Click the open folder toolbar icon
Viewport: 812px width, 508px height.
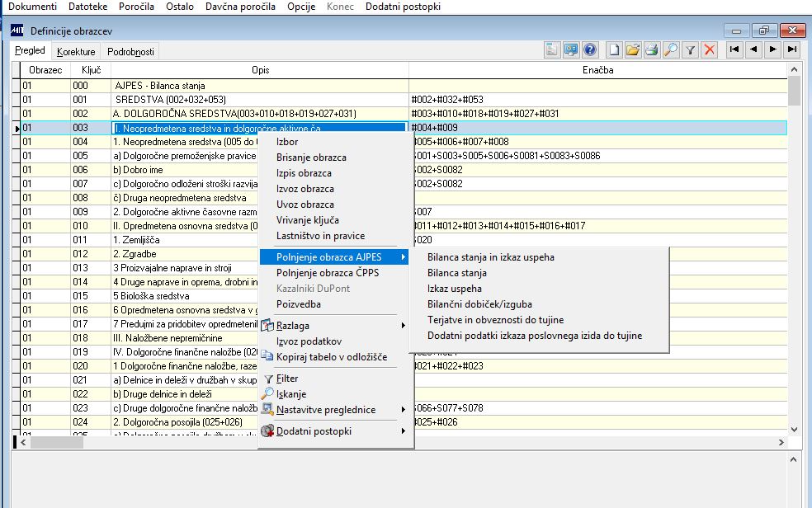click(x=633, y=49)
